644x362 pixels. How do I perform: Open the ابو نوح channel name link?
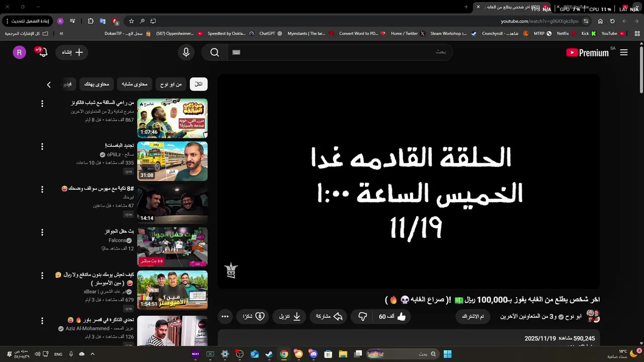[x=573, y=316]
